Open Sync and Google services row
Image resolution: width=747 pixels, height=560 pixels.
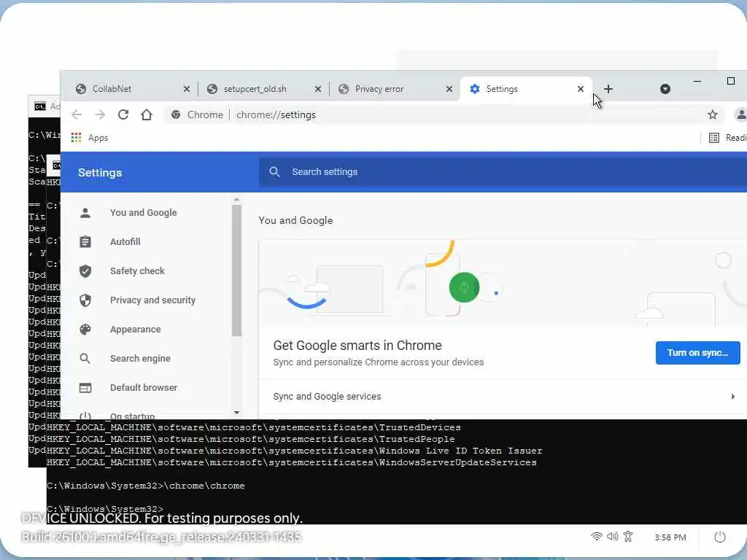tap(503, 396)
